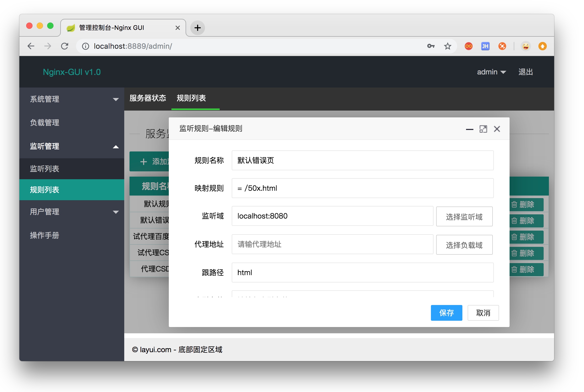Click the browser back arrow
This screenshot has height=392, width=584.
click(x=31, y=46)
